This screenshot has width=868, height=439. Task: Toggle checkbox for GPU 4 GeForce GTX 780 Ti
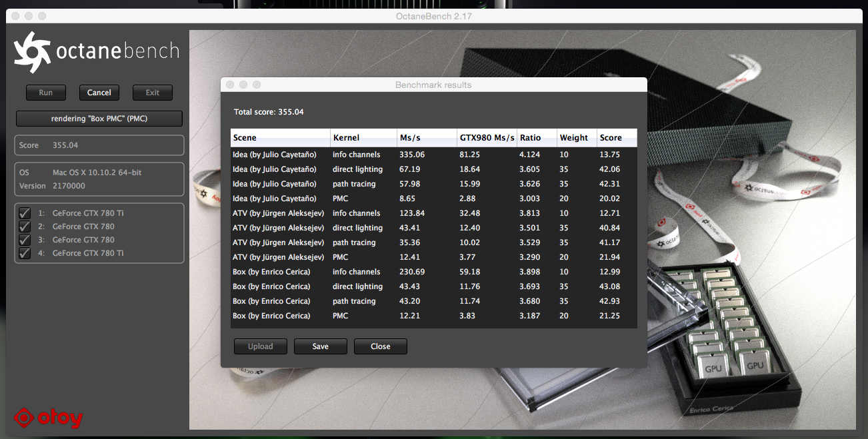[x=25, y=253]
